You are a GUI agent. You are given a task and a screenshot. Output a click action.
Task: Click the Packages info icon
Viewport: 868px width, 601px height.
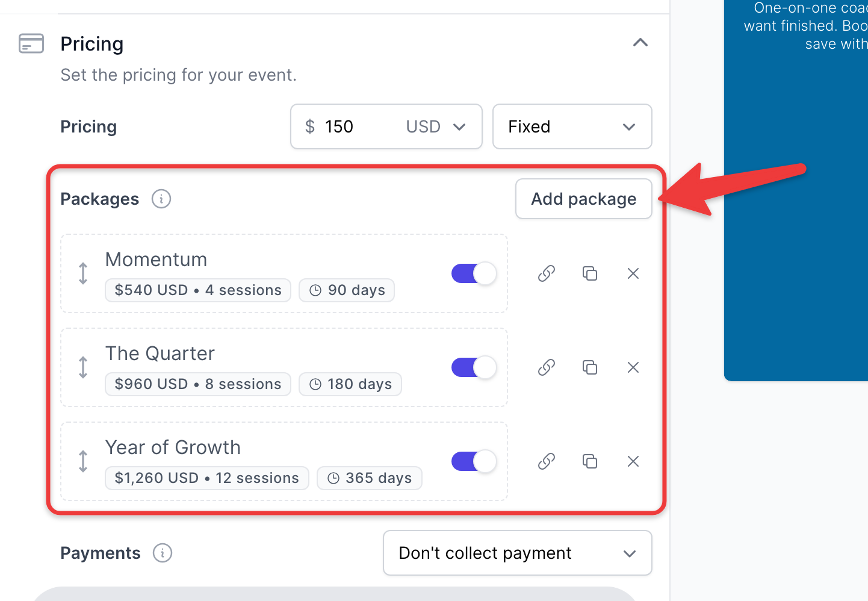[x=161, y=199]
